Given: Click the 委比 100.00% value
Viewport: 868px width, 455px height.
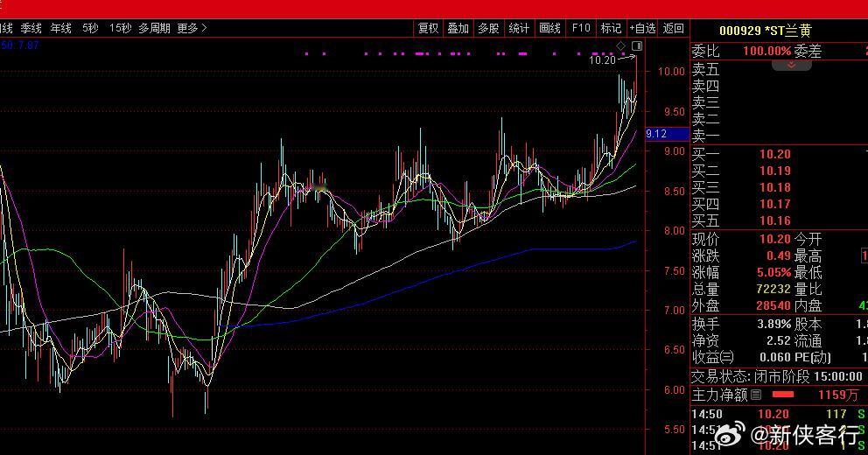Looking at the screenshot, I should click(x=766, y=52).
